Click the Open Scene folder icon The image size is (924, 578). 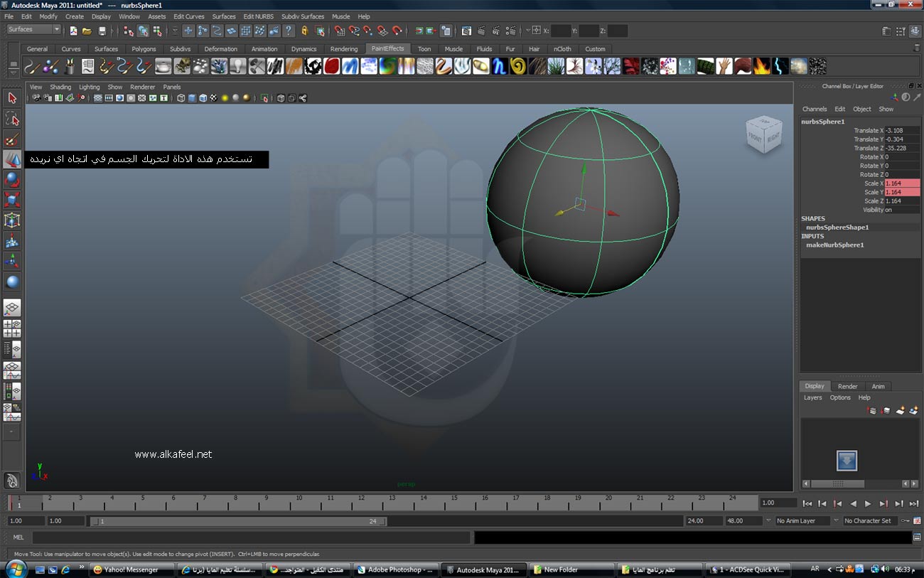(x=87, y=31)
